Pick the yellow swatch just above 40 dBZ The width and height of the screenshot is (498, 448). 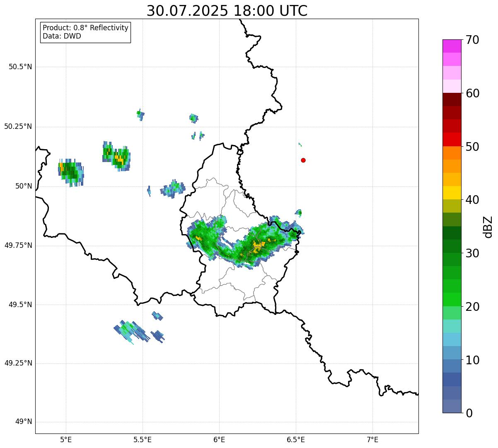[452, 193]
